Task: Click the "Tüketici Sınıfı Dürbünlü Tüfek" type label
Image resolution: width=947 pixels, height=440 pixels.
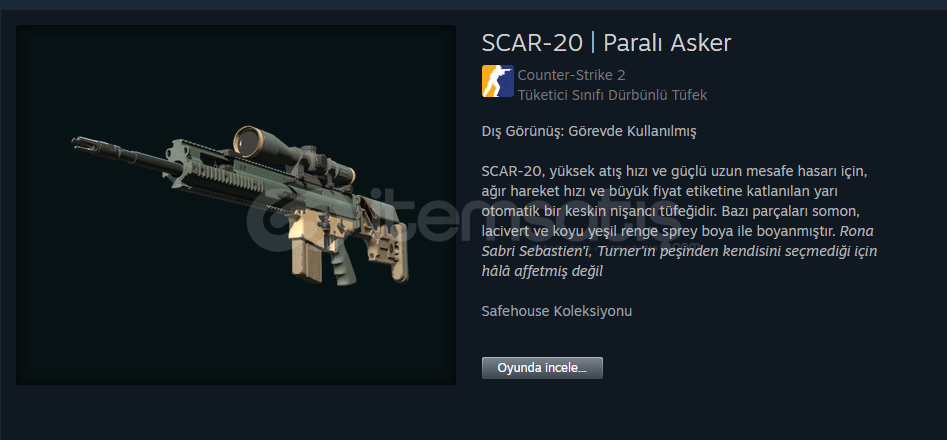Action: (x=612, y=95)
